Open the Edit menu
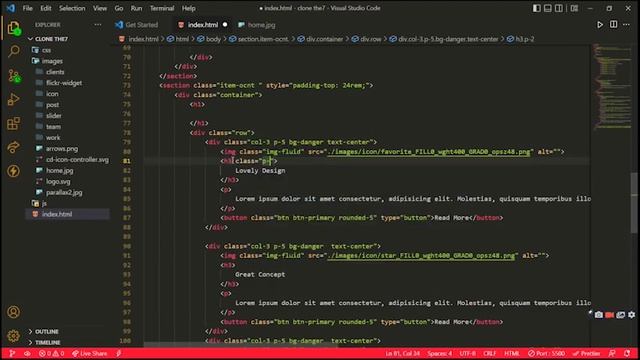640x360 pixels. 46,8
